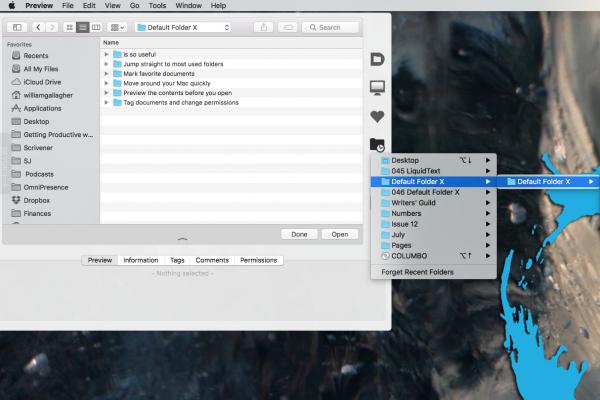Image resolution: width=600 pixels, height=400 pixels.
Task: Switch to the Tags tab
Action: [177, 260]
